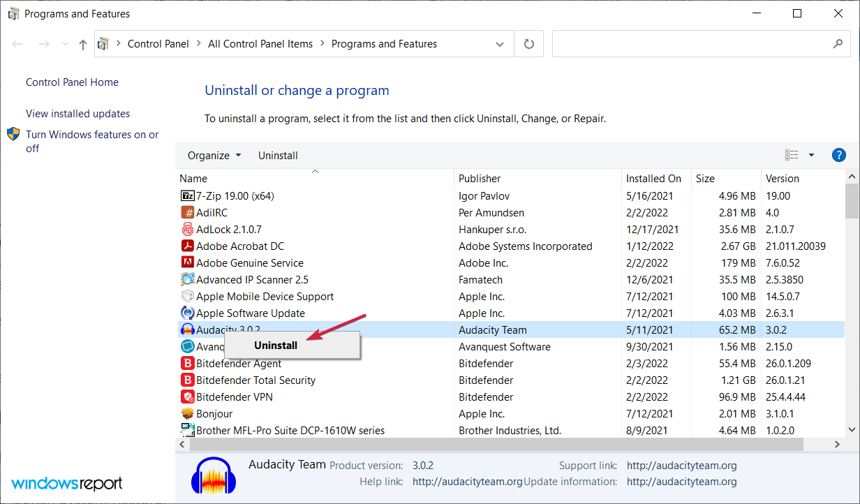Click the Apple Mobile Device Support icon
This screenshot has height=504, width=860.
pos(187,297)
